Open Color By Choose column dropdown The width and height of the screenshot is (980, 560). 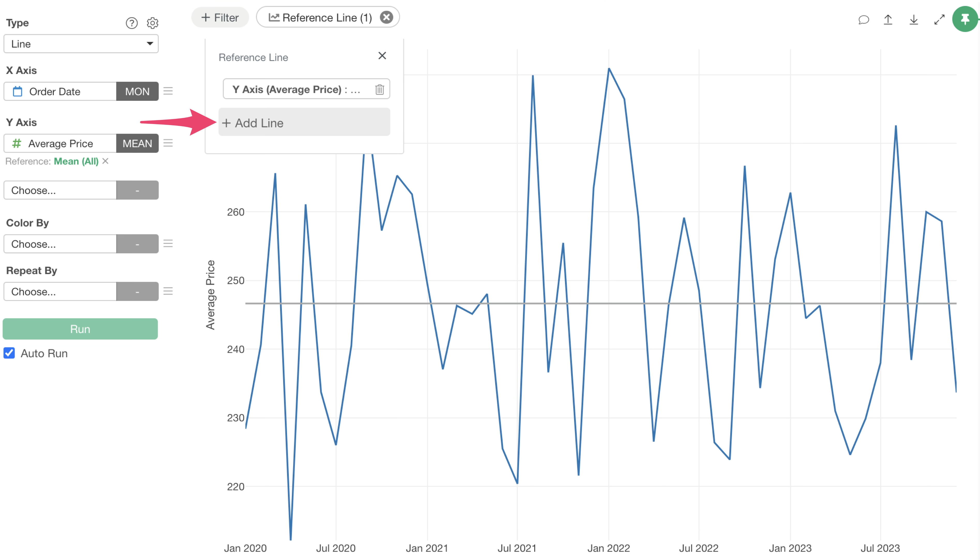pos(60,244)
